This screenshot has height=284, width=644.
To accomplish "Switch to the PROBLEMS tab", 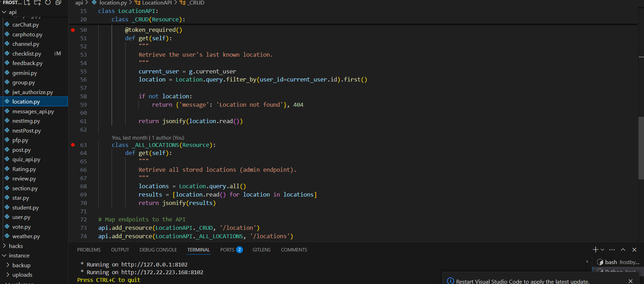I will [x=89, y=250].
